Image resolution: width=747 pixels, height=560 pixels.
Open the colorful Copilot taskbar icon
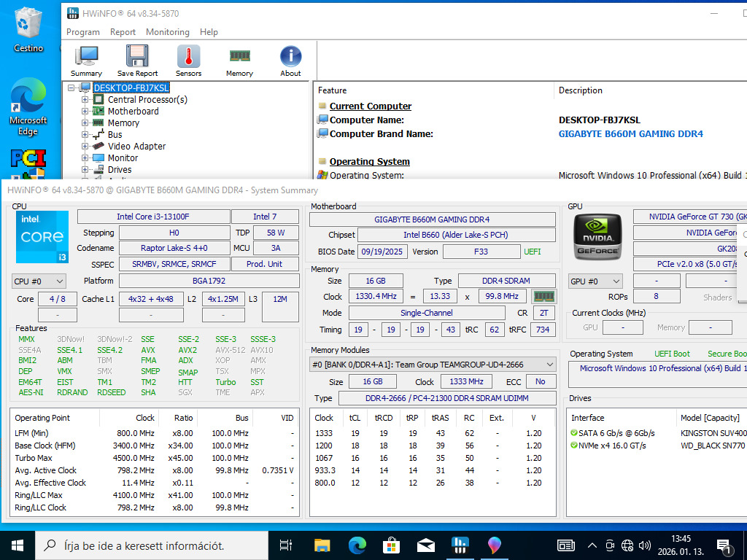[x=494, y=545]
